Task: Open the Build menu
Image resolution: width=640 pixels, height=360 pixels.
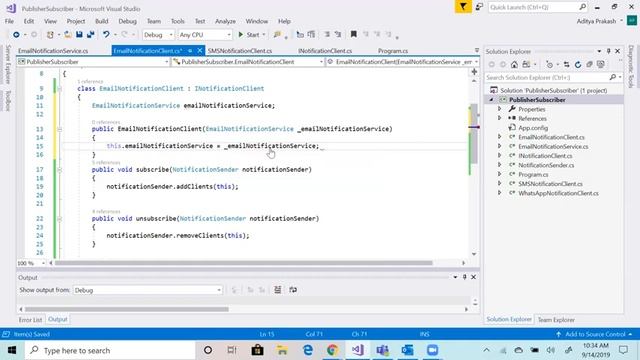Action: click(102, 21)
